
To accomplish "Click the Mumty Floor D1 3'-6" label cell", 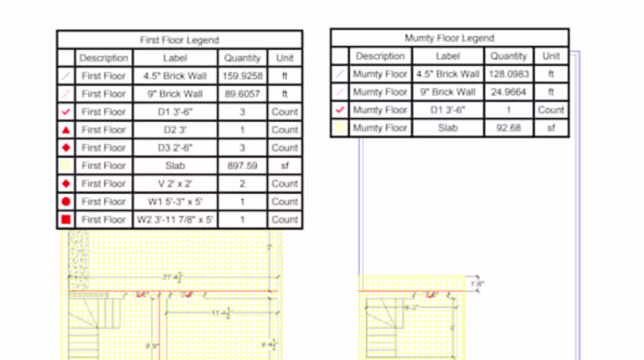I will (448, 110).
